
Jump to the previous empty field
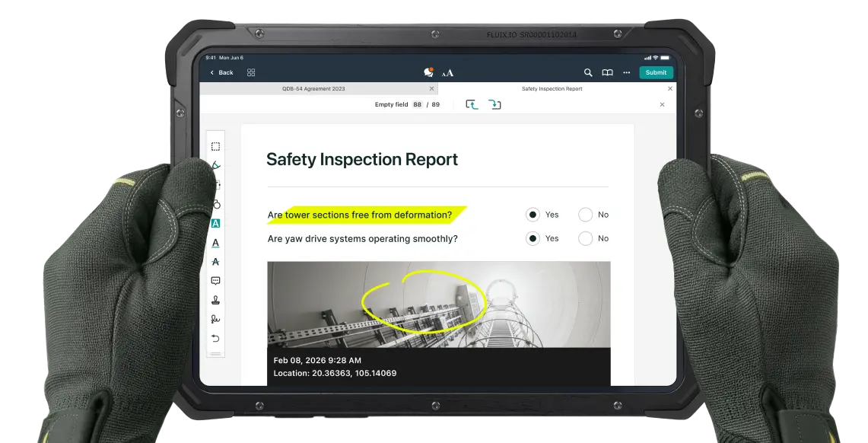point(472,104)
